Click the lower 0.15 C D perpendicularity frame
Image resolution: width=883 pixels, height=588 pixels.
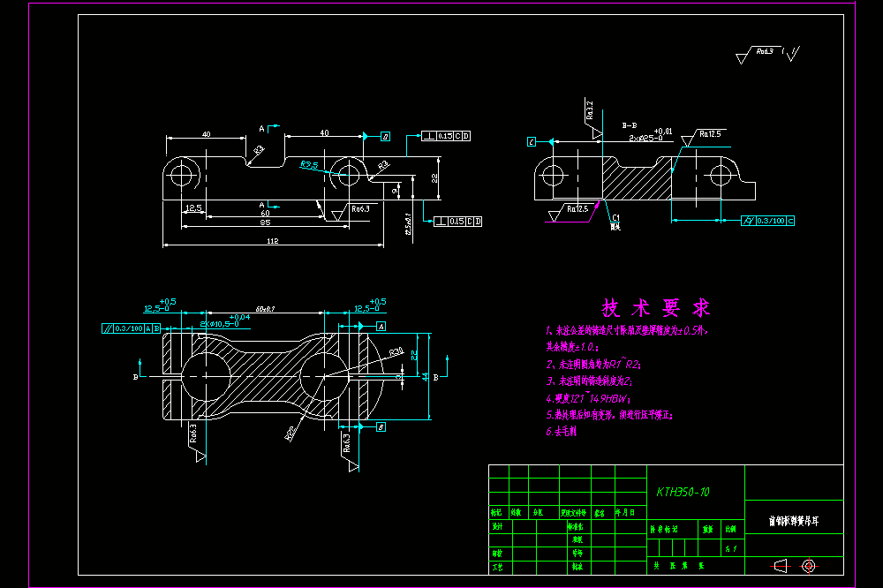pyautogui.click(x=457, y=222)
